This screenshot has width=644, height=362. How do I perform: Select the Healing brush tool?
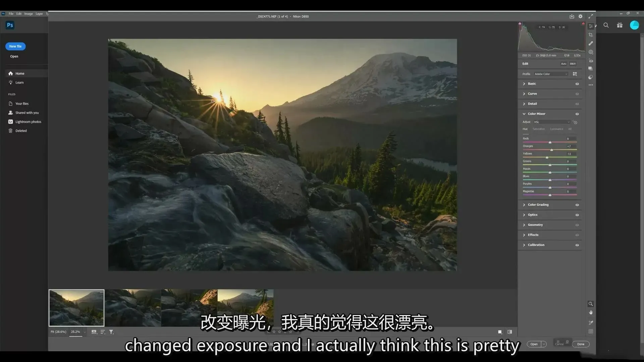coord(591,43)
